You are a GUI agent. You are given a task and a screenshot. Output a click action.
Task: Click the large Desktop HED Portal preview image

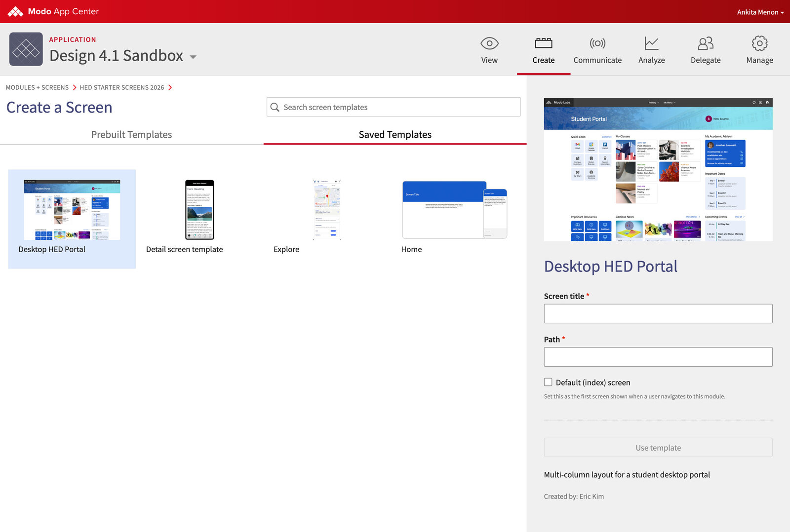[x=658, y=170]
